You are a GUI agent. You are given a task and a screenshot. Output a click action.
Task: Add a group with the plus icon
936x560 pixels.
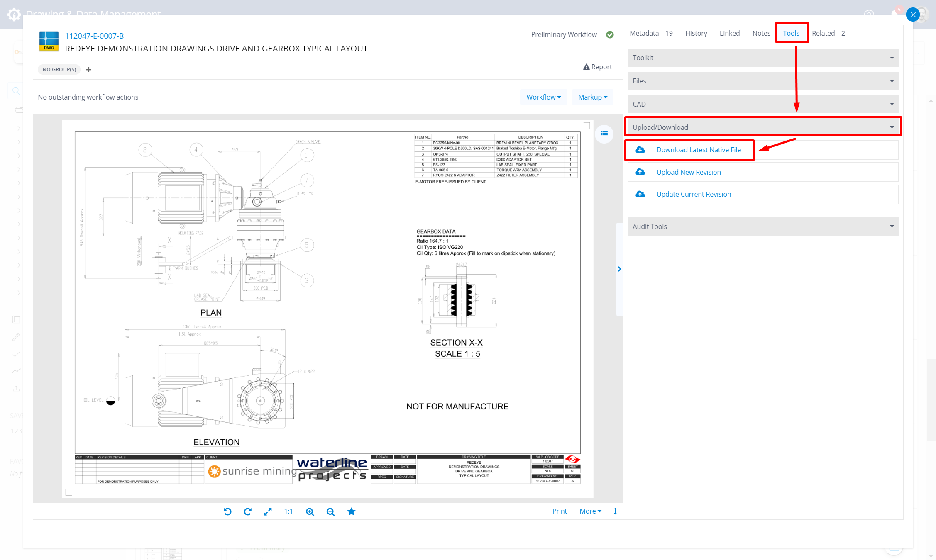(x=88, y=69)
